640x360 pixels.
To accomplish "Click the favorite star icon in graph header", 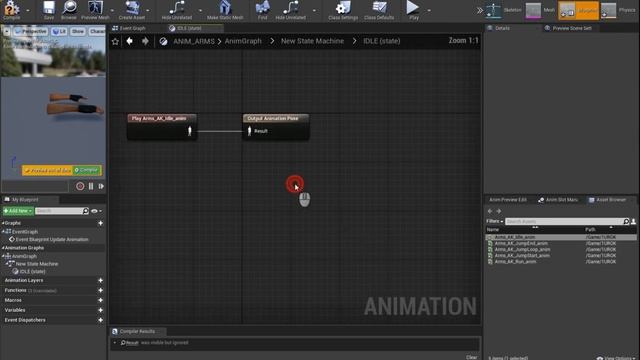I will pos(115,41).
